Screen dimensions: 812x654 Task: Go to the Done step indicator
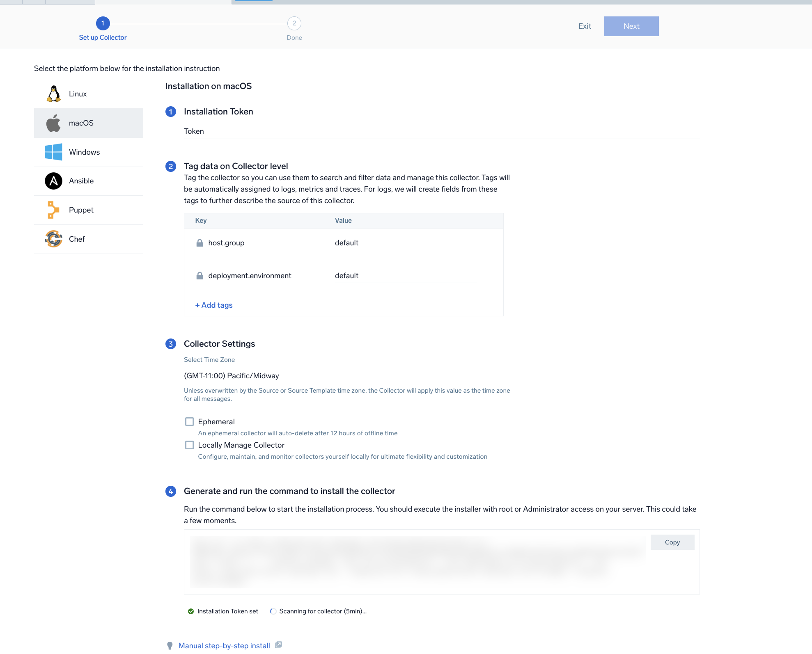pos(294,24)
